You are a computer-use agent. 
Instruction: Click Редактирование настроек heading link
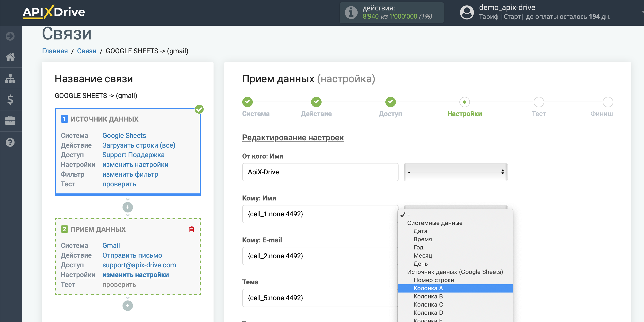coord(293,137)
